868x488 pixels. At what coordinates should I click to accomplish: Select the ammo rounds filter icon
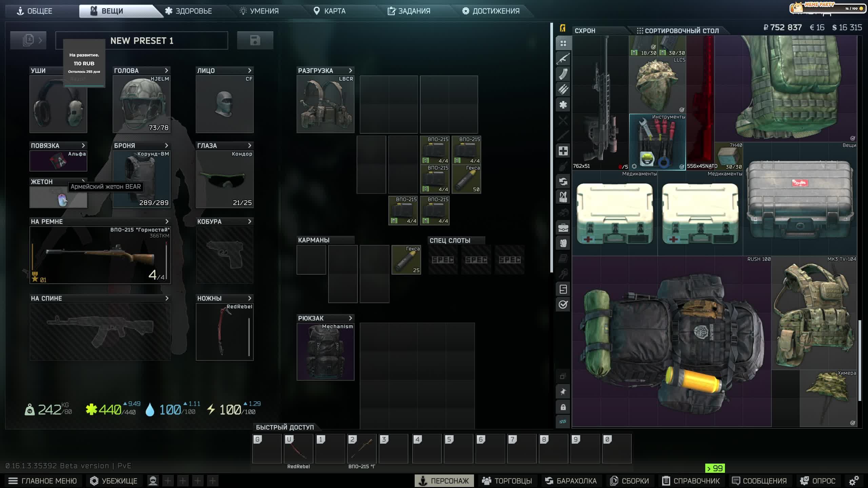click(x=563, y=89)
